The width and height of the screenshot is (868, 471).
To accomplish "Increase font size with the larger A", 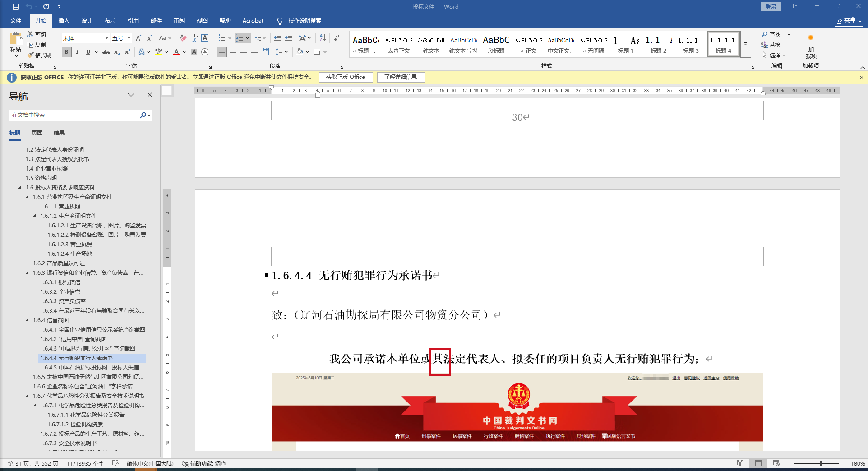I will [x=139, y=38].
